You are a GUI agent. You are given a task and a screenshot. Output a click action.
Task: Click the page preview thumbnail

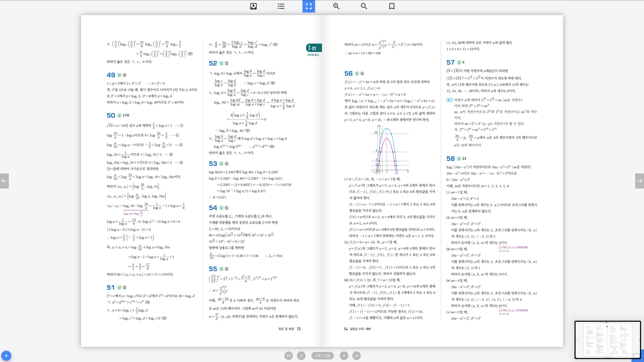click(607, 339)
